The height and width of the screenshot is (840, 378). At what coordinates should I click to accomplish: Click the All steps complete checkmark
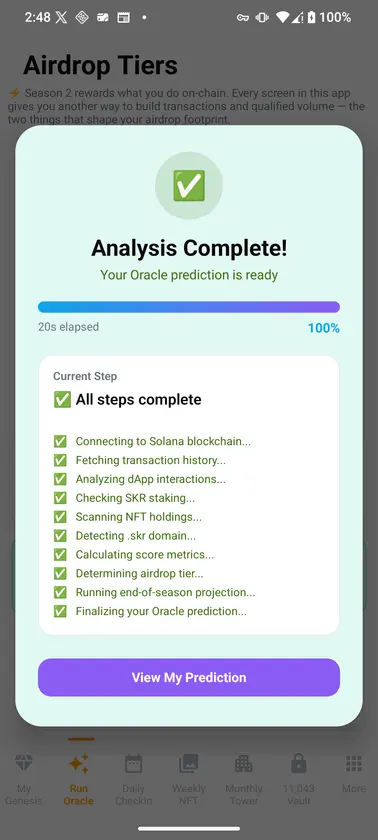coord(62,399)
